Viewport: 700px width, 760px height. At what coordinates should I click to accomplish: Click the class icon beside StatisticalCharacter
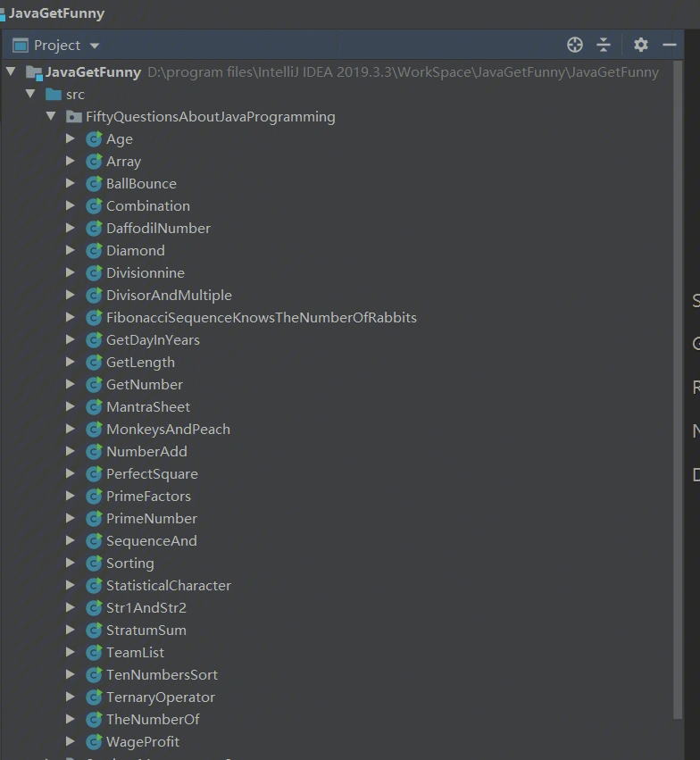click(94, 585)
